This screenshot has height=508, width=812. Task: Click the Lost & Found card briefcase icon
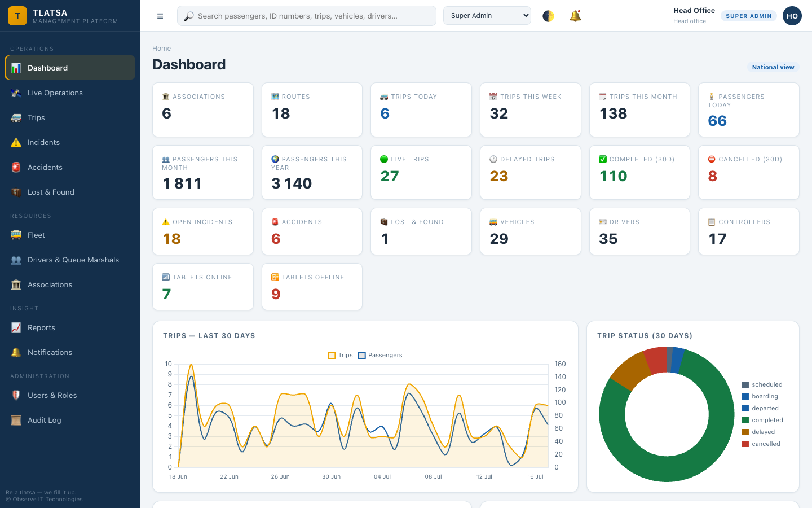point(384,222)
